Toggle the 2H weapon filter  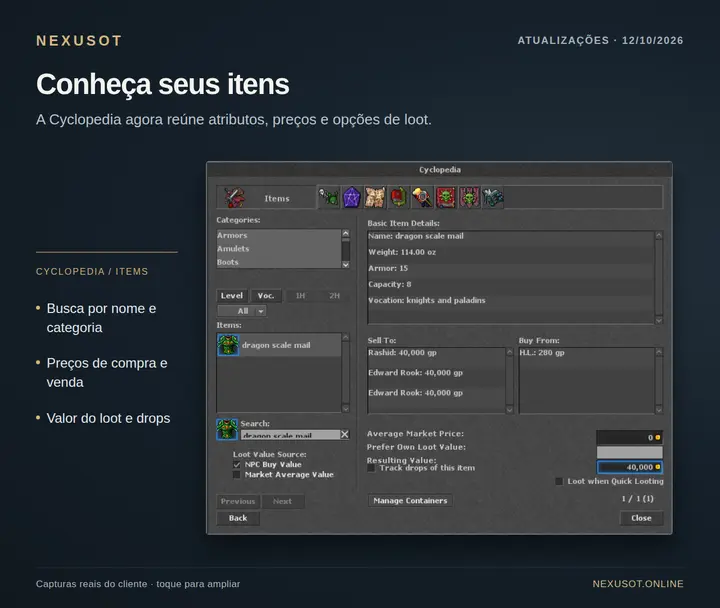tap(334, 296)
